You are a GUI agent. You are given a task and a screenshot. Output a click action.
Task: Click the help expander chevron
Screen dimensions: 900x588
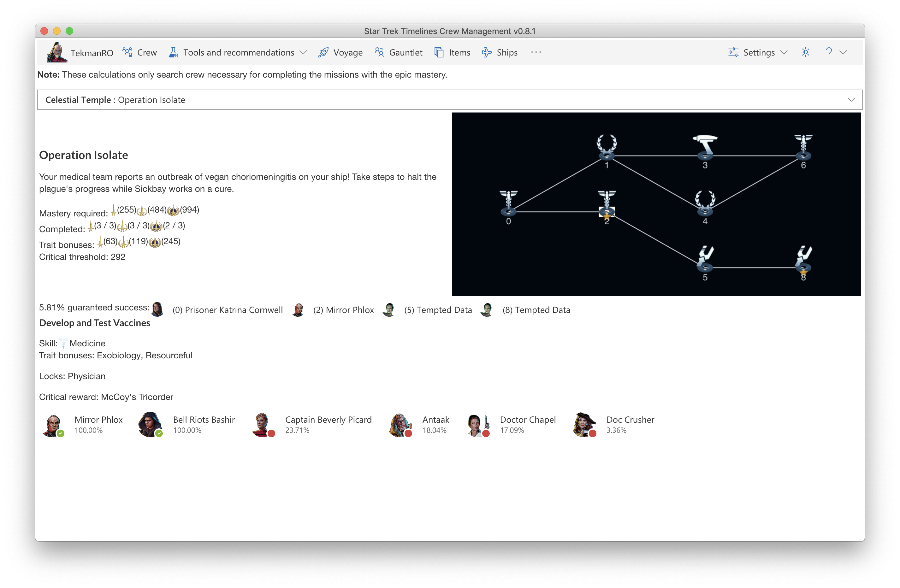tap(847, 52)
